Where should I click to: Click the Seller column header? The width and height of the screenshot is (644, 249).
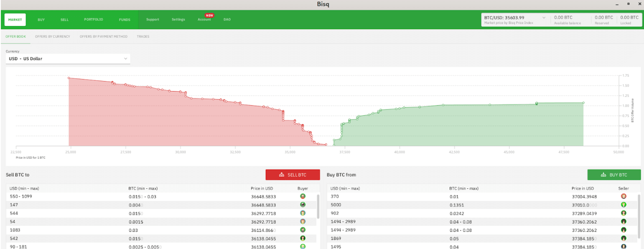tap(624, 188)
